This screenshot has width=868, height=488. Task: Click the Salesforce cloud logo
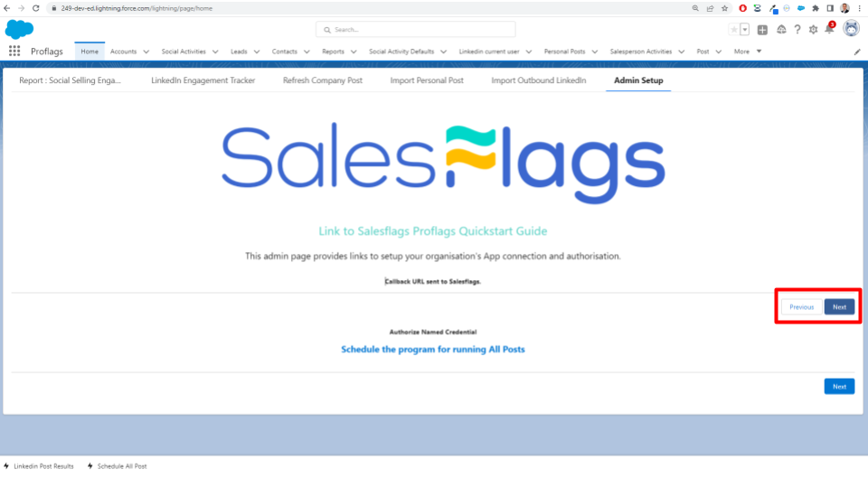click(x=19, y=29)
